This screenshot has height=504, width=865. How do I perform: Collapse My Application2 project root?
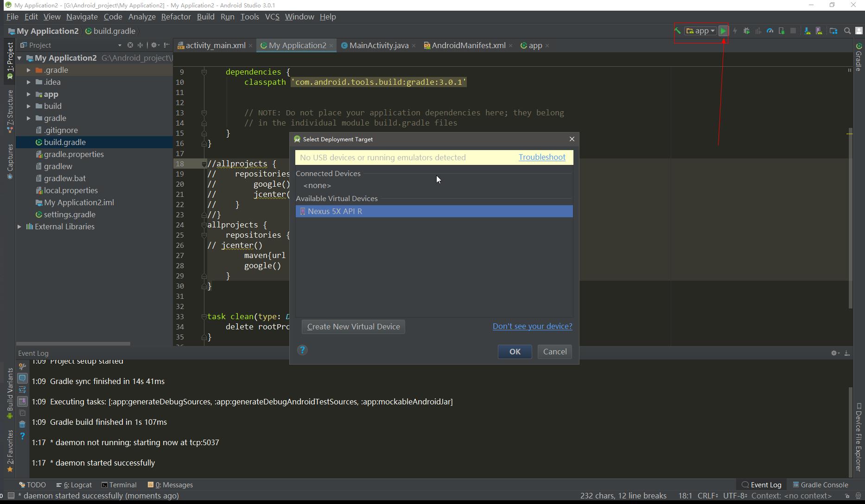tap(19, 58)
